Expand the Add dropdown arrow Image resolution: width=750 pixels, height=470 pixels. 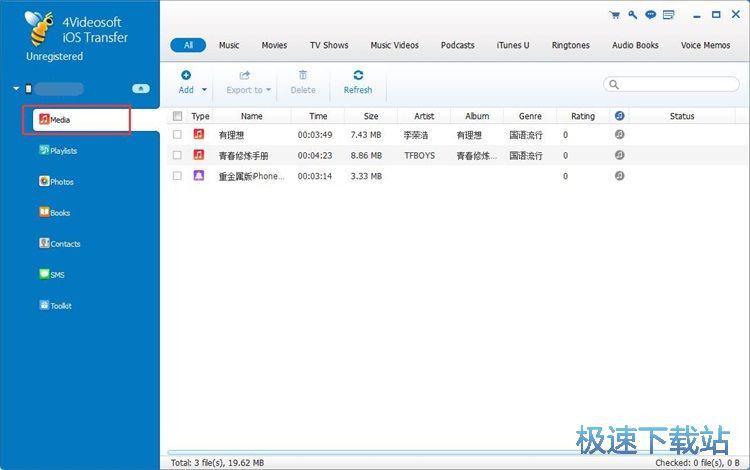click(x=204, y=90)
